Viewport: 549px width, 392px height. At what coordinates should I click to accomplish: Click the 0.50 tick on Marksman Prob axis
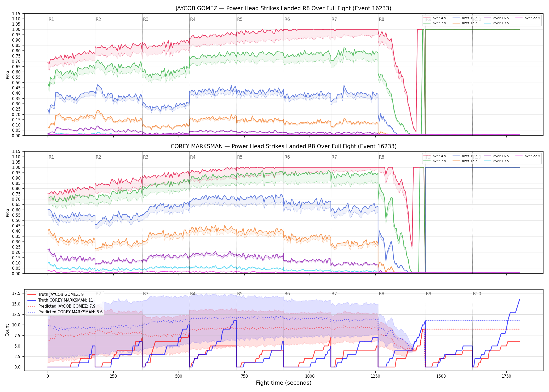coord(16,220)
